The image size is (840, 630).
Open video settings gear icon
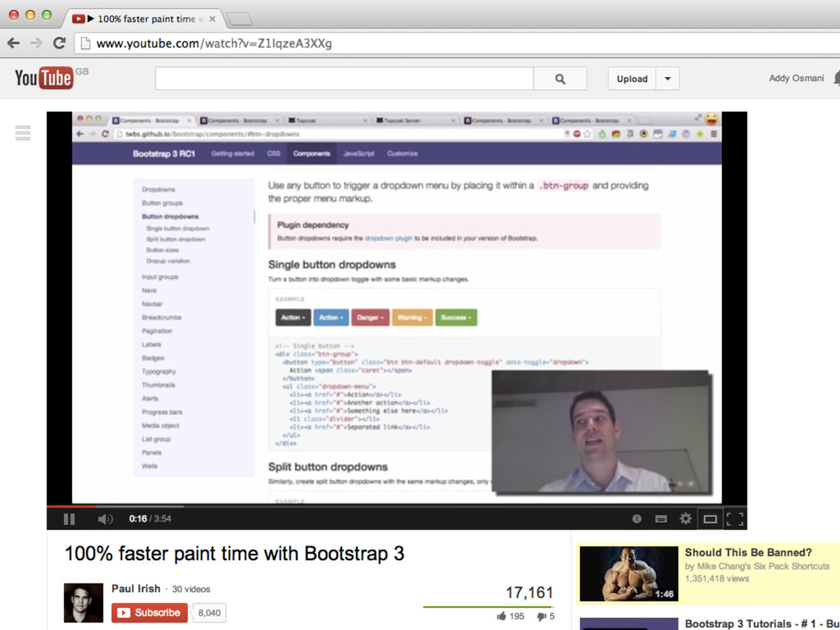[x=685, y=518]
